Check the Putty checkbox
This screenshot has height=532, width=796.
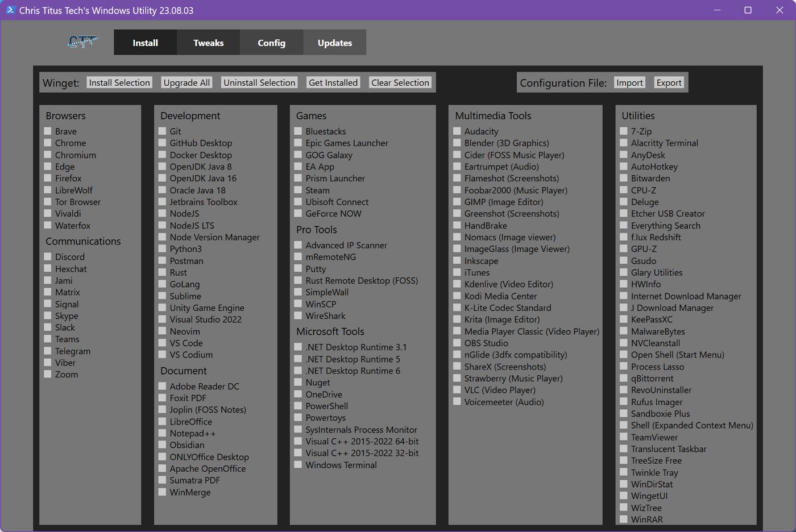point(298,268)
